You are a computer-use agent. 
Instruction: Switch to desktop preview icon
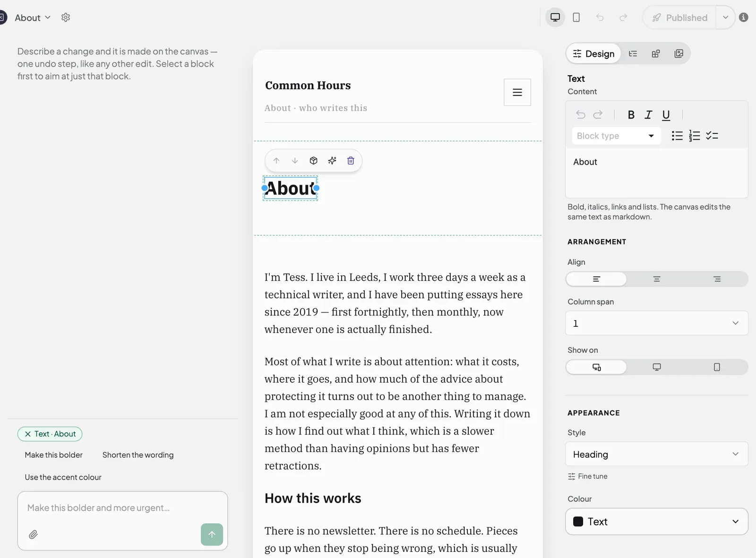coord(555,17)
